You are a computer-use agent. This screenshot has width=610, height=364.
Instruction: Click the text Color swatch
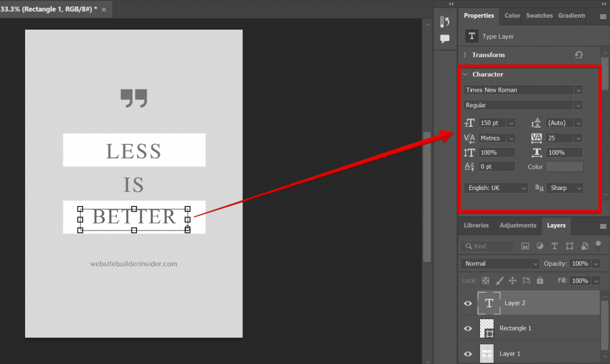564,166
